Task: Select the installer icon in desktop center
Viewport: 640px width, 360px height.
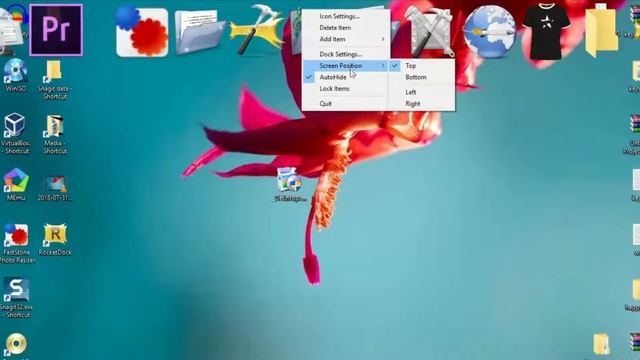Action: click(x=290, y=184)
